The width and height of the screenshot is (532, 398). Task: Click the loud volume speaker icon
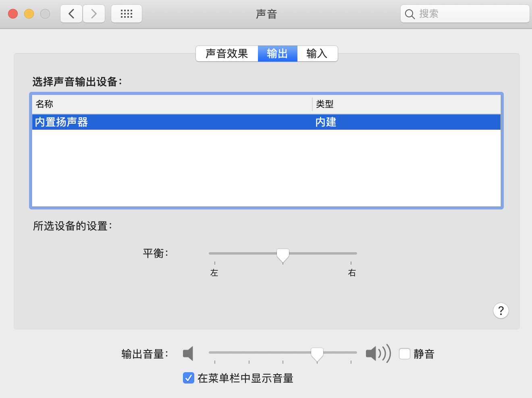pyautogui.click(x=378, y=354)
